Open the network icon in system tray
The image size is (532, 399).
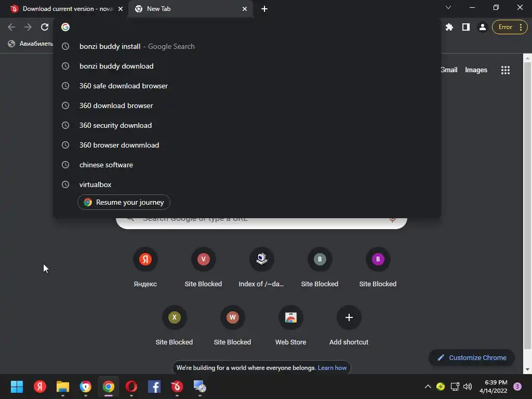coord(455,387)
